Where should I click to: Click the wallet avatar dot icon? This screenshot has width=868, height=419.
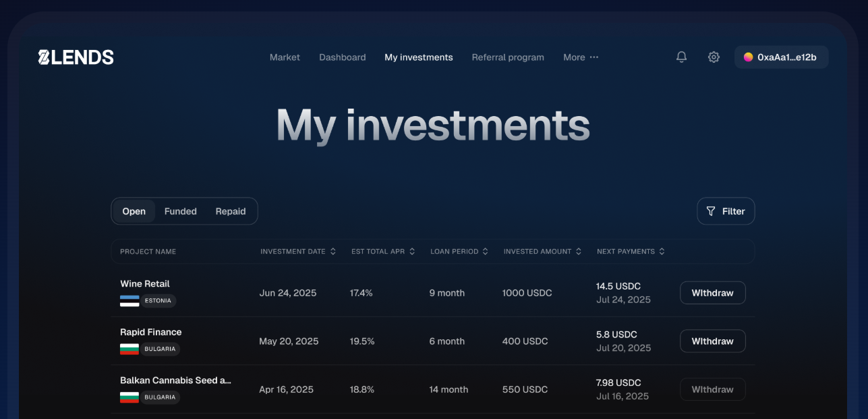[x=748, y=57]
